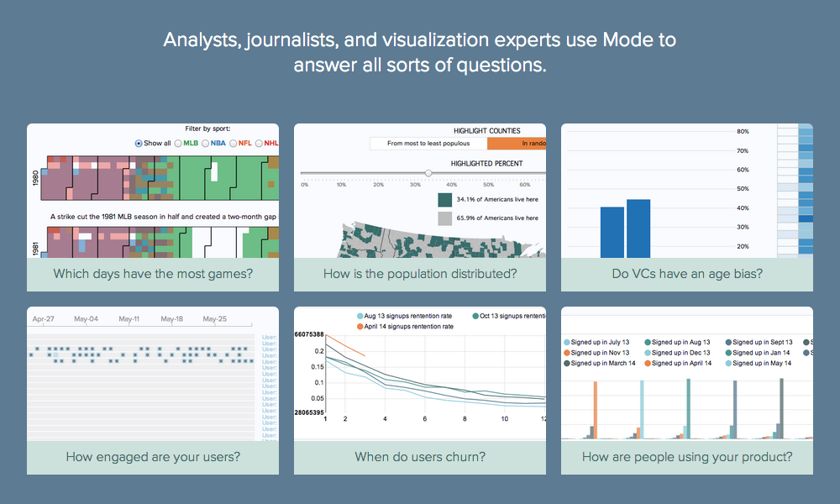The width and height of the screenshot is (840, 504).
Task: Click the Highlighted Percent slider handle
Action: point(428,173)
